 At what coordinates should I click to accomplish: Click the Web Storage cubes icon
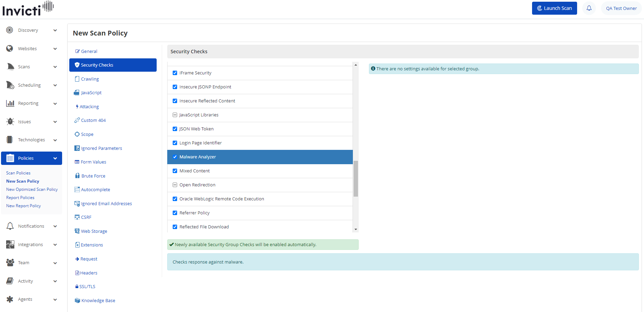(x=77, y=231)
